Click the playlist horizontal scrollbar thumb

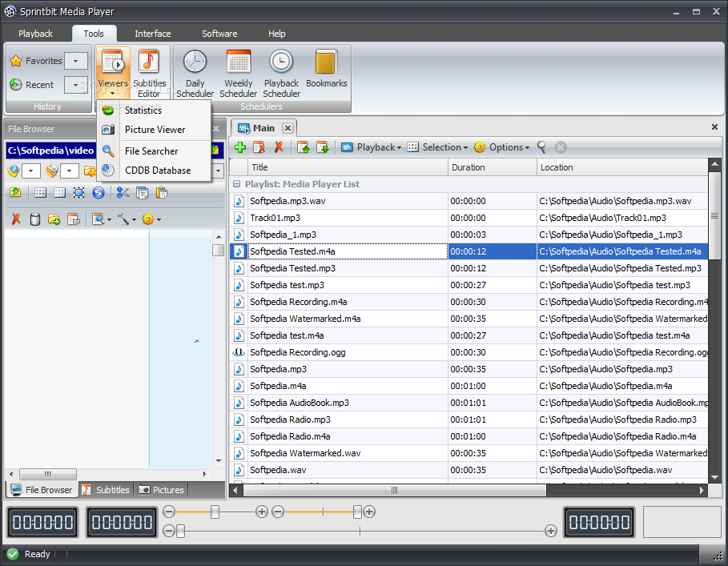[x=395, y=491]
